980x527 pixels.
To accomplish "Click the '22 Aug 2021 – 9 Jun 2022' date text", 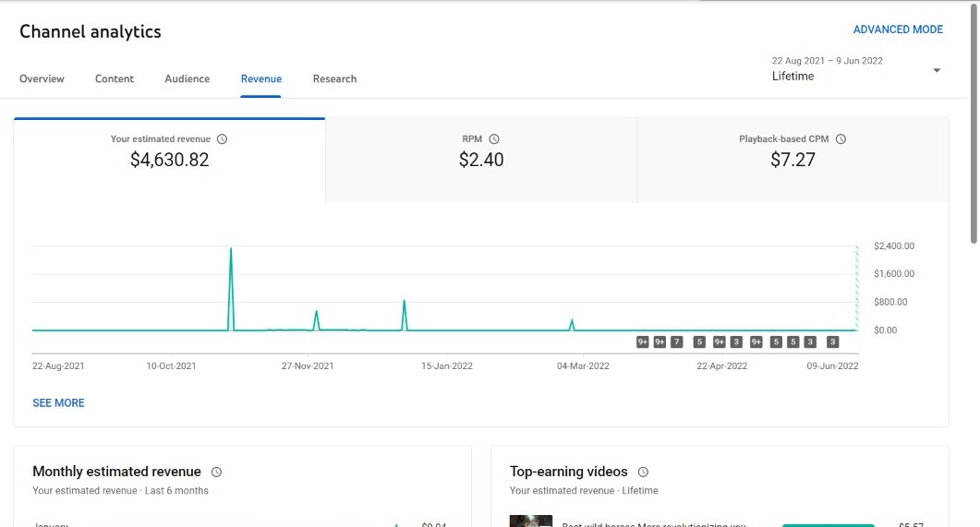I will 827,61.
